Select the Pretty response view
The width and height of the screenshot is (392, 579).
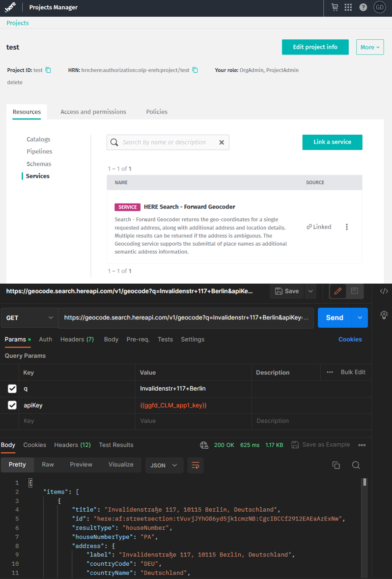click(17, 464)
